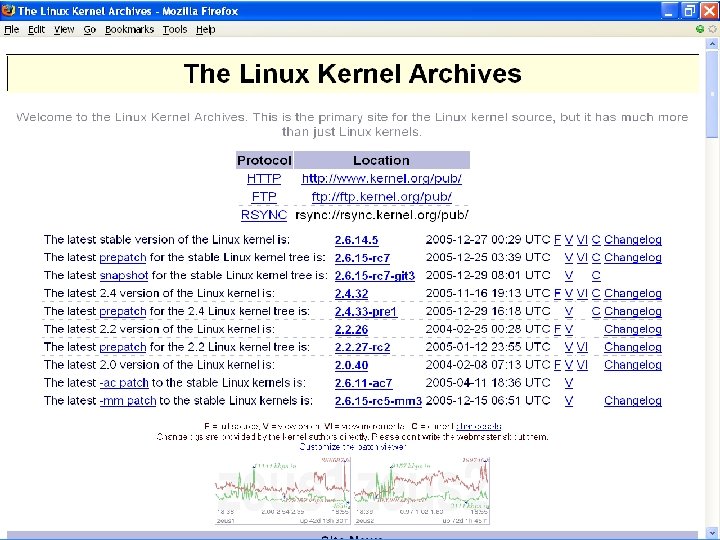Download stable kernel 2.6.14.5

tap(356, 240)
